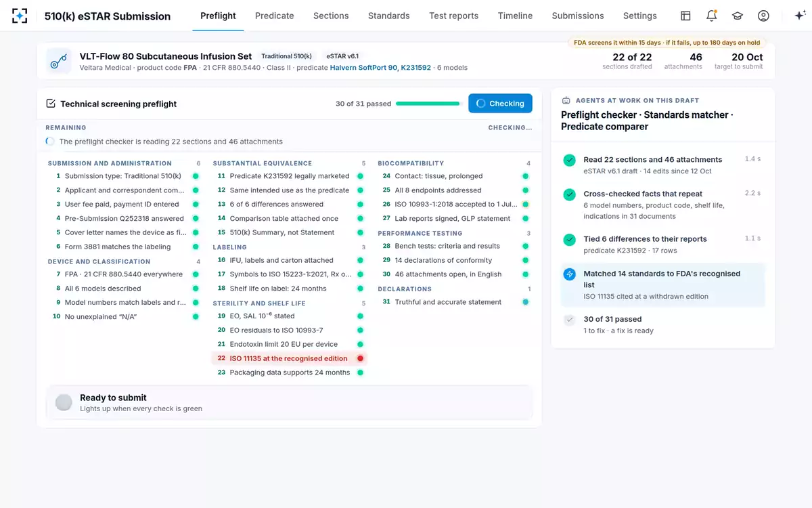Image resolution: width=812 pixels, height=508 pixels.
Task: Click the infusion set device icon
Action: (x=59, y=61)
